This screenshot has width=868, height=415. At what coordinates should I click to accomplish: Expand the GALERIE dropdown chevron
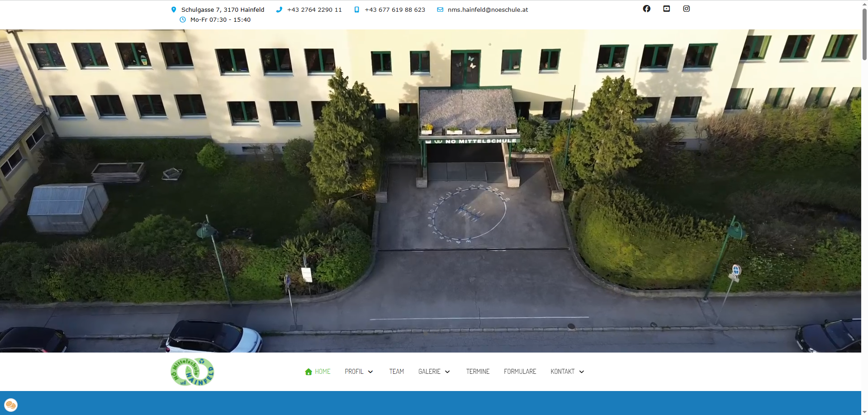pyautogui.click(x=447, y=372)
